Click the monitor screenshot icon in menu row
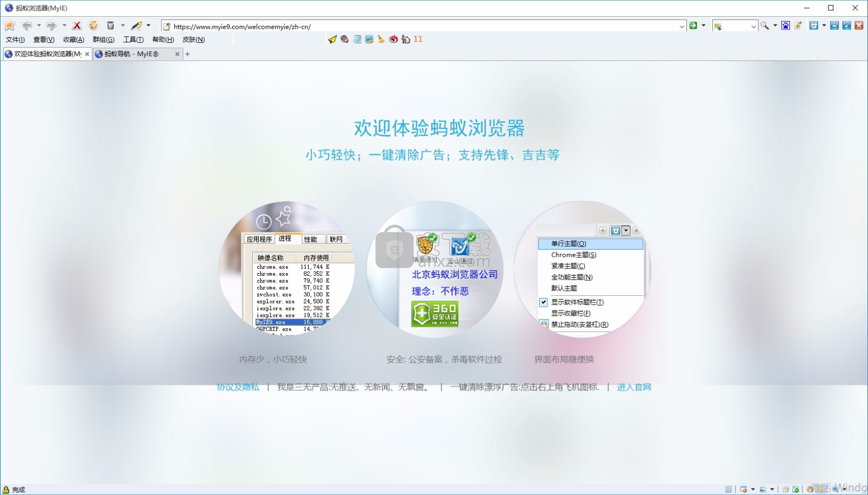The width and height of the screenshot is (868, 495). pyautogui.click(x=369, y=39)
